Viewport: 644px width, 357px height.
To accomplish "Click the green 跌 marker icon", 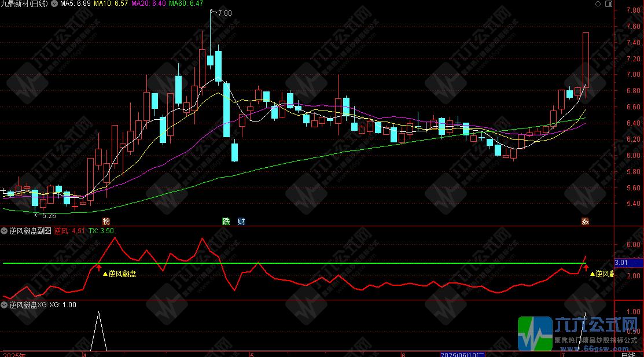I will click(x=226, y=222).
